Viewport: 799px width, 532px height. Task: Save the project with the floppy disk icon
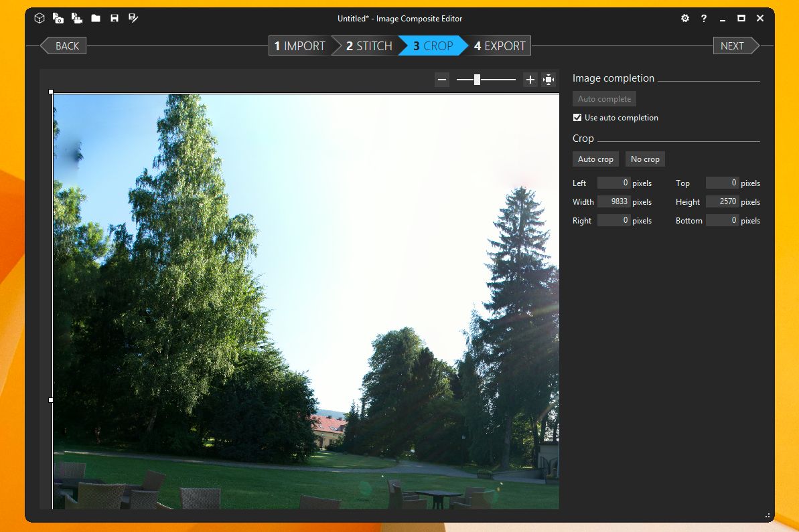coord(114,18)
